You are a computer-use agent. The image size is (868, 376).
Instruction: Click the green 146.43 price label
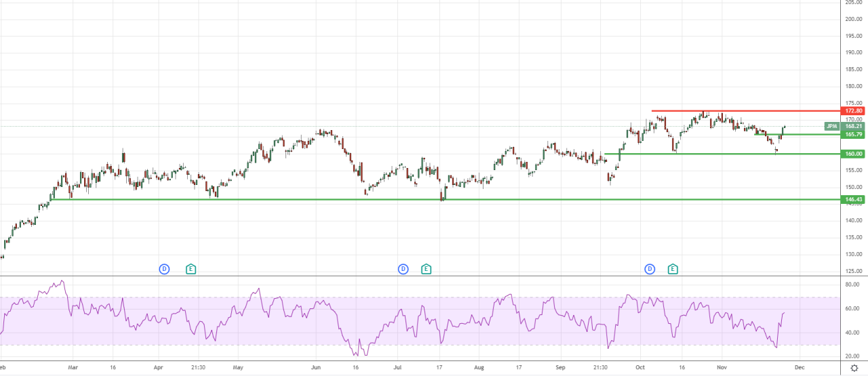pos(853,200)
